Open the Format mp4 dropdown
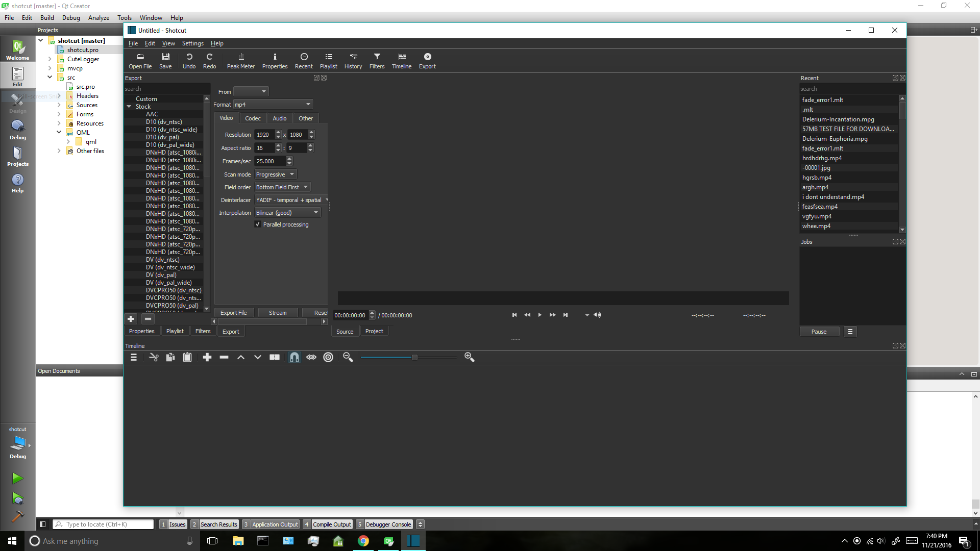 [x=273, y=105]
